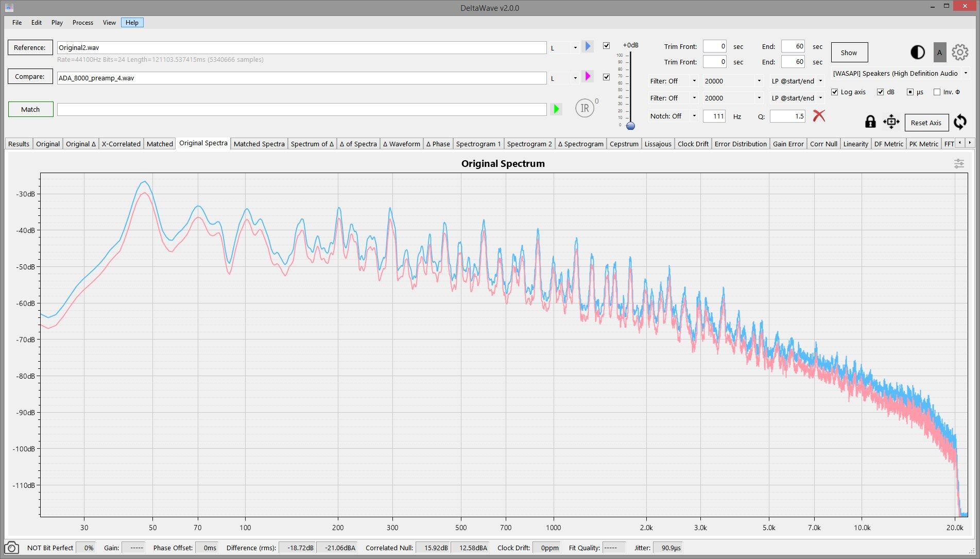980x559 pixels.
Task: Click the pan/move crosshair icon
Action: pos(891,122)
